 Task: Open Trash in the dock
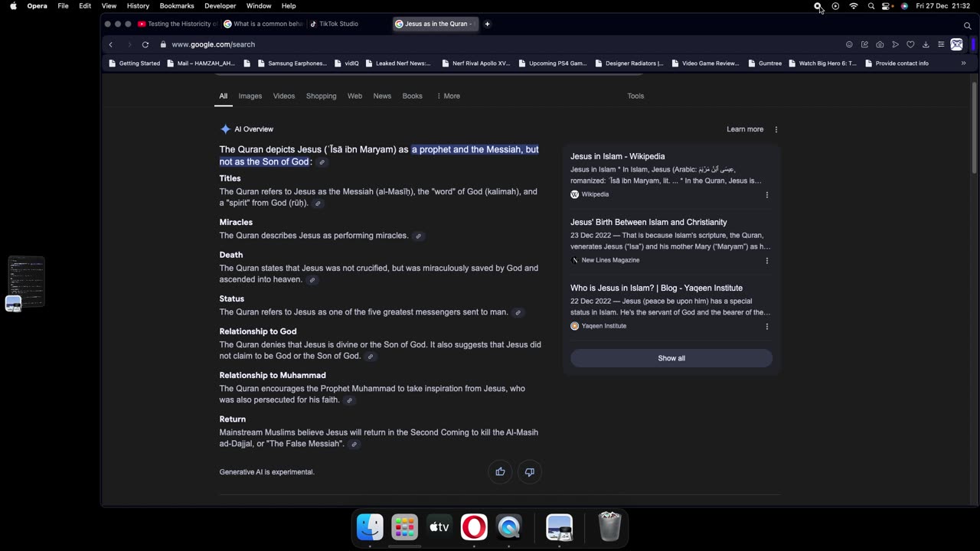609,527
